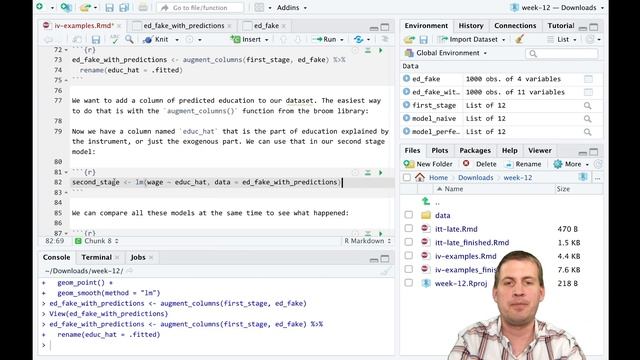The image size is (640, 360).
Task: Open the Tutorial tab
Action: click(560, 25)
